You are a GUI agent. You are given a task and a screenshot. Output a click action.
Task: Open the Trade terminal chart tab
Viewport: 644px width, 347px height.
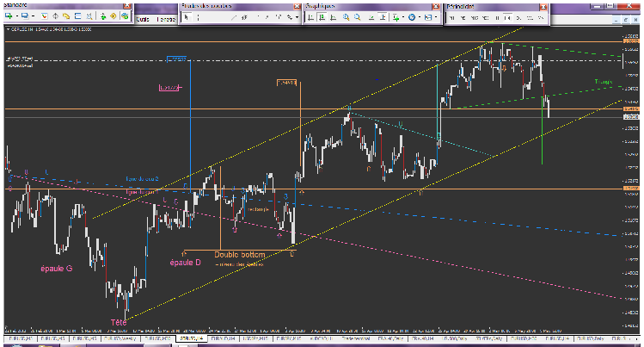[355, 338]
